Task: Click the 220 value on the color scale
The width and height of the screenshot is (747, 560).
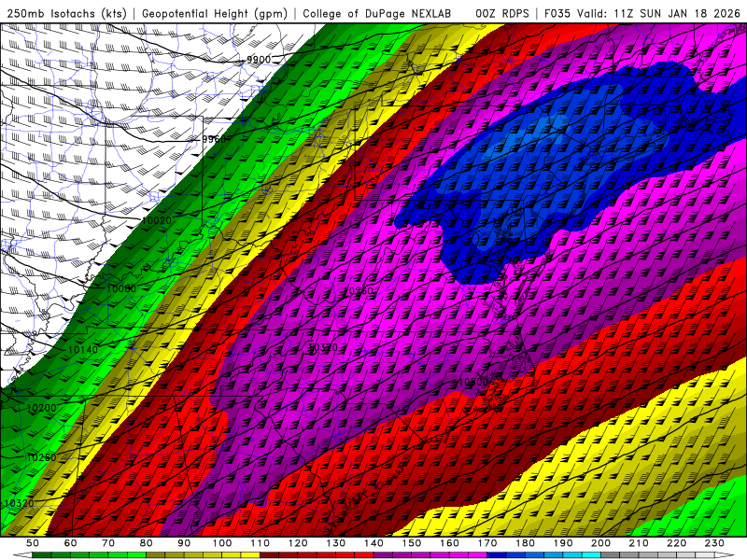Action: pyautogui.click(x=676, y=543)
